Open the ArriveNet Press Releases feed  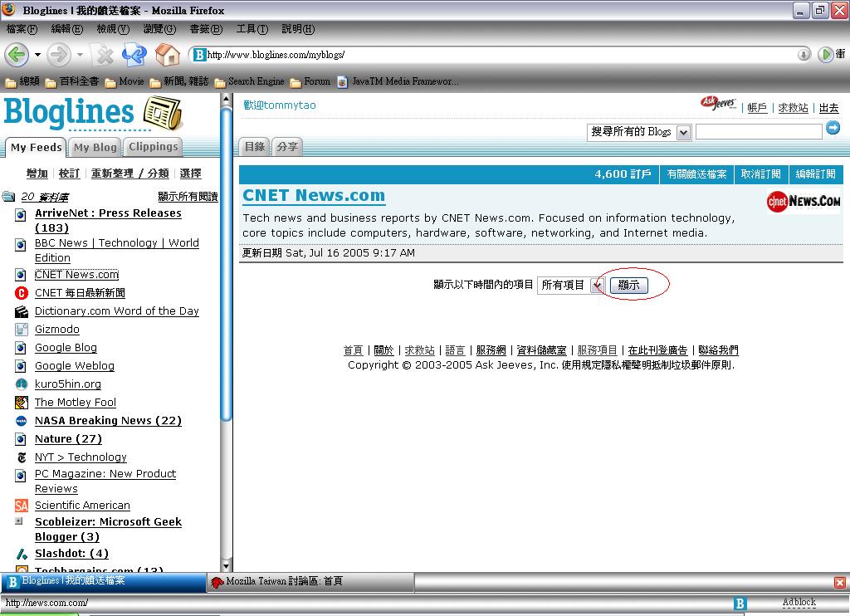click(x=108, y=220)
